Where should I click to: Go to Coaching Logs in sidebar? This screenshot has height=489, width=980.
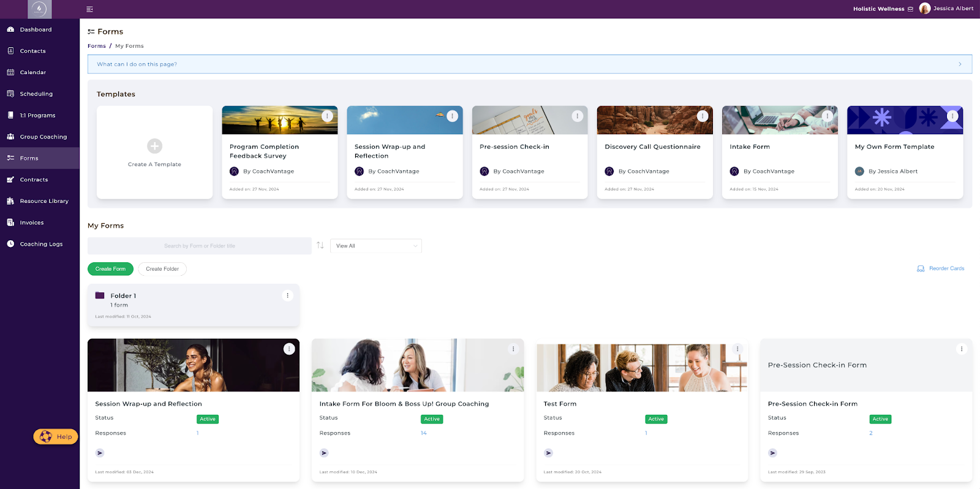[41, 244]
